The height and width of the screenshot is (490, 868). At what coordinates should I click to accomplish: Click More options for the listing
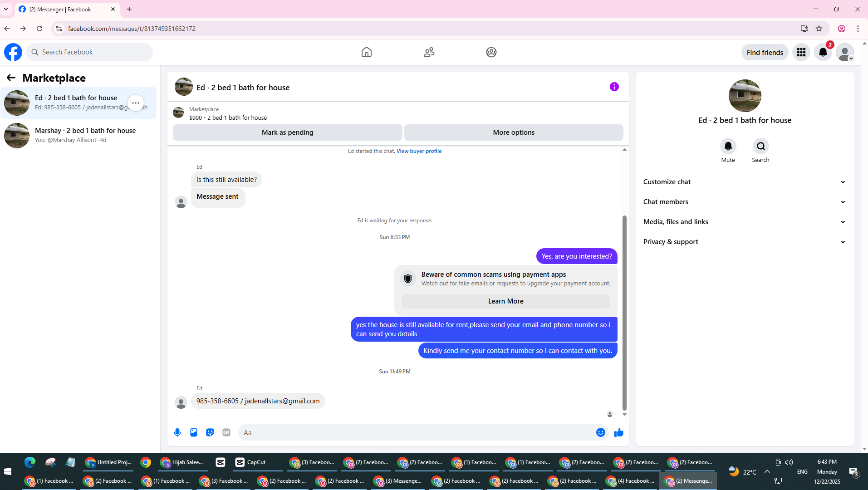[x=514, y=132]
